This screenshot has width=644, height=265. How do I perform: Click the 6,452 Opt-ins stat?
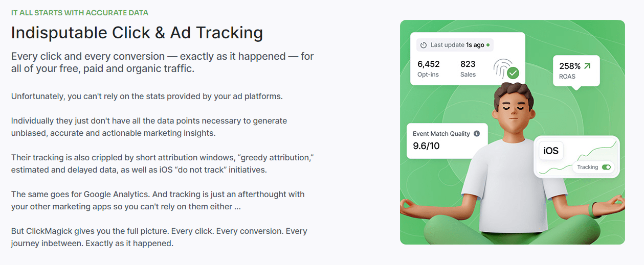428,68
